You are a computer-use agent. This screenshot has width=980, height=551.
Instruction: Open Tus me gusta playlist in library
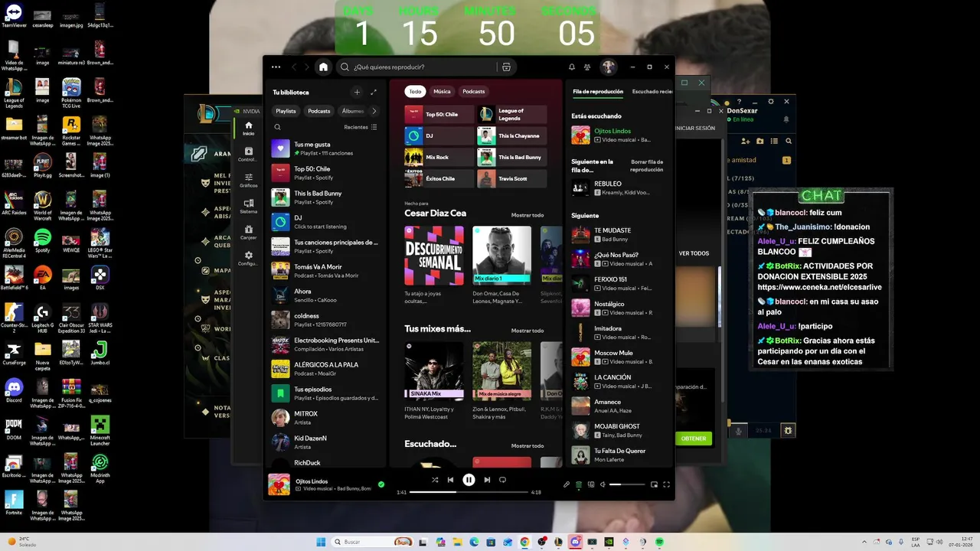click(327, 148)
